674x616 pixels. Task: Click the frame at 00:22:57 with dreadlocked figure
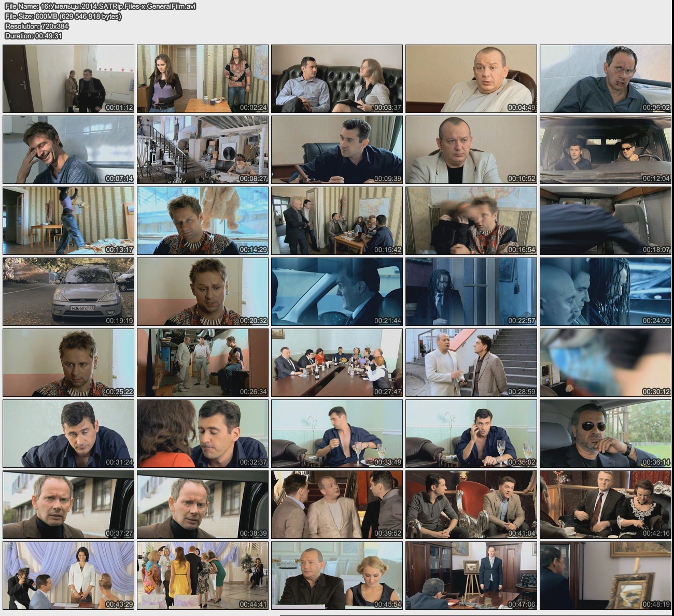point(471,292)
